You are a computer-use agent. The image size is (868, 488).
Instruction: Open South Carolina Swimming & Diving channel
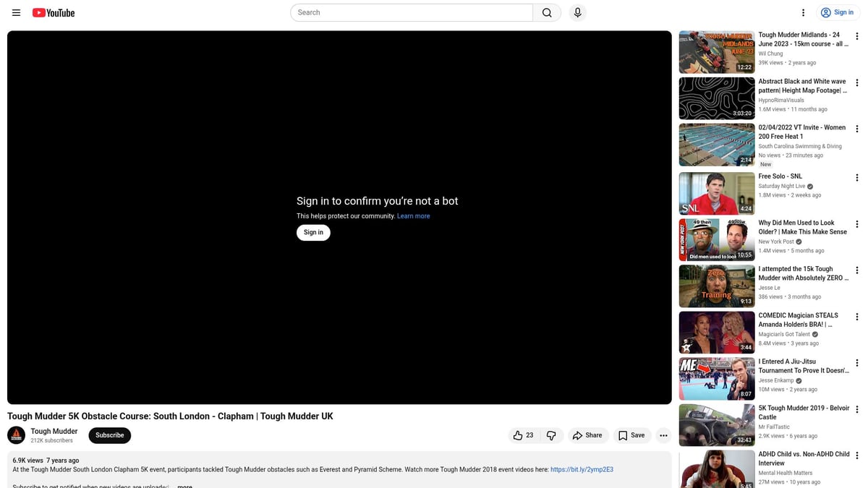pyautogui.click(x=800, y=146)
